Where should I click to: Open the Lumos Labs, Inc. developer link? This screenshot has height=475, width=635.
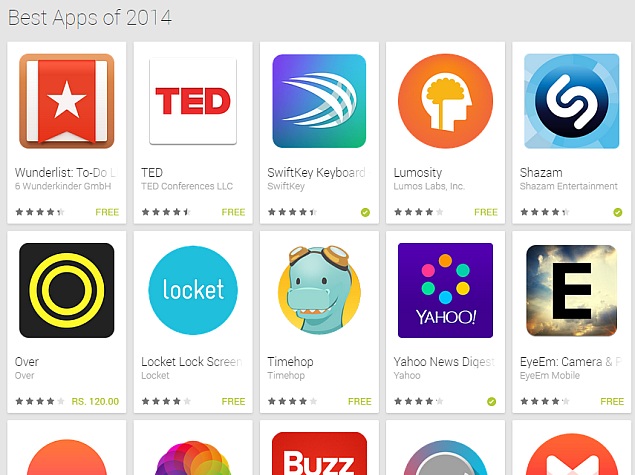tap(429, 186)
